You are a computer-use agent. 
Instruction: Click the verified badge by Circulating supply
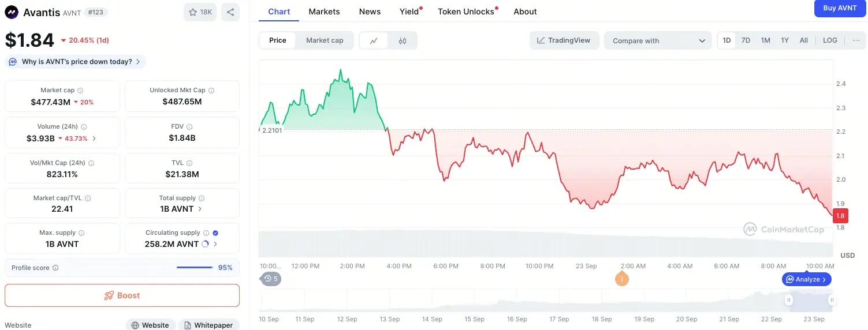[x=215, y=233]
